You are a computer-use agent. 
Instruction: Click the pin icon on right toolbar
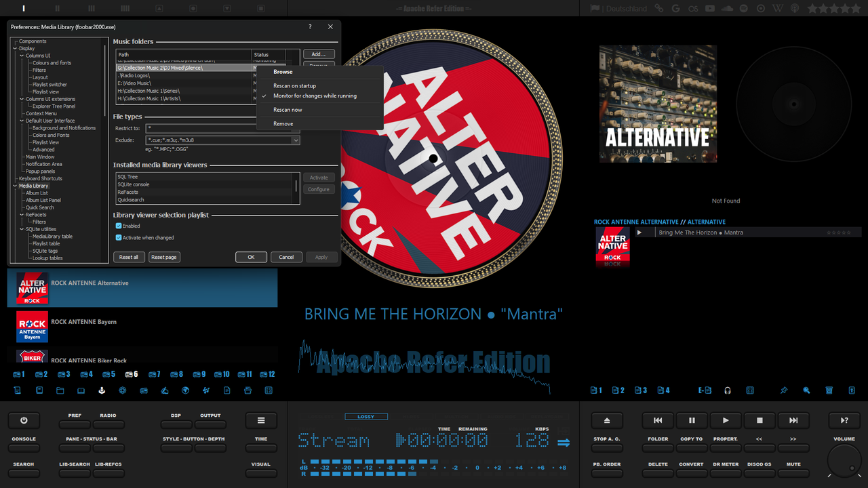(783, 390)
